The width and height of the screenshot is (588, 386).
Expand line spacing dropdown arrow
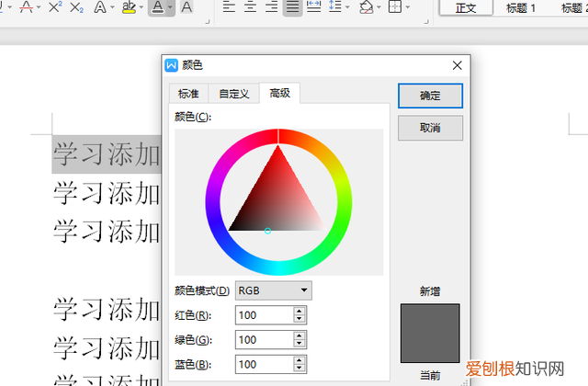347,7
